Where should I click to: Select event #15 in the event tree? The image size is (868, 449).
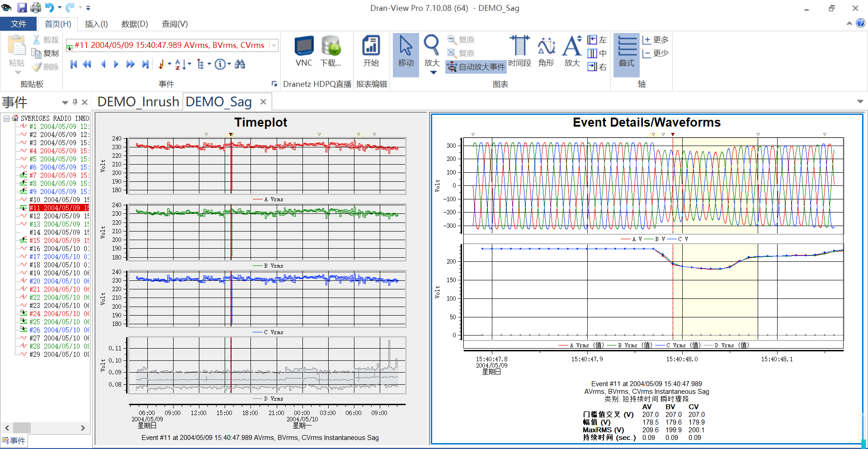(59, 241)
